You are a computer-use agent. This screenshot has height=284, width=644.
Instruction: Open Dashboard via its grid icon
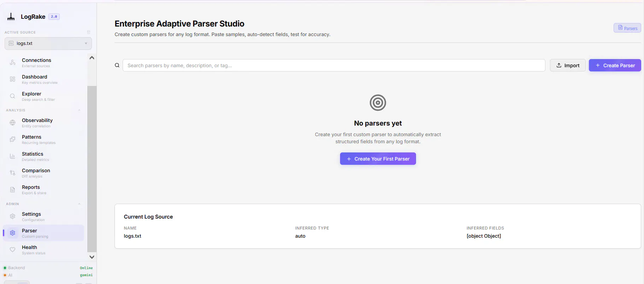pos(12,79)
